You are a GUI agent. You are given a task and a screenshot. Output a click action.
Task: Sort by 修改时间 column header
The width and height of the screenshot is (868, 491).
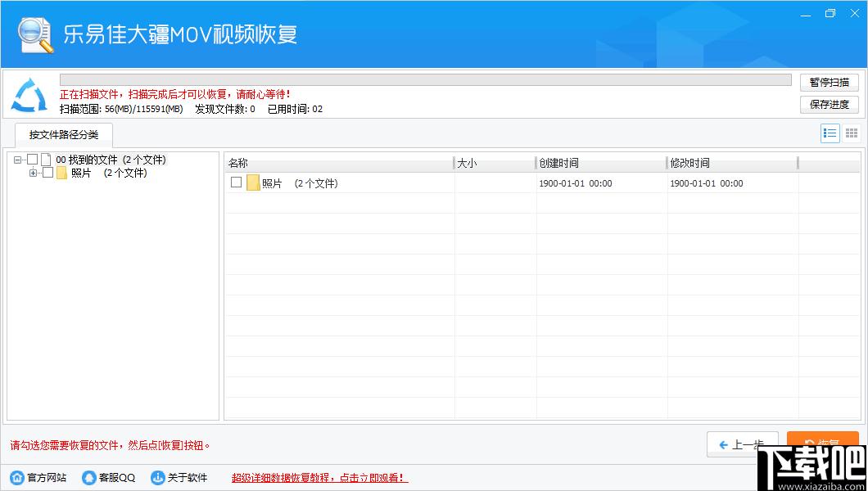point(732,163)
